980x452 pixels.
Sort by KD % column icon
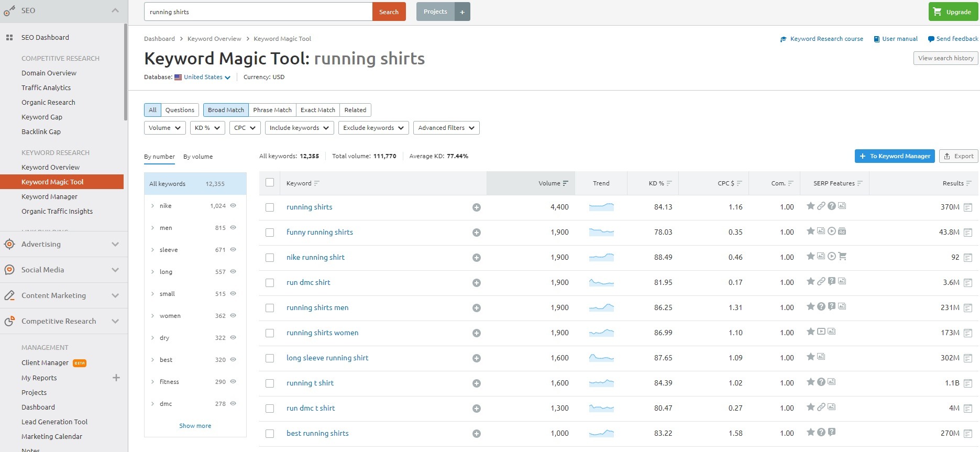pos(669,183)
